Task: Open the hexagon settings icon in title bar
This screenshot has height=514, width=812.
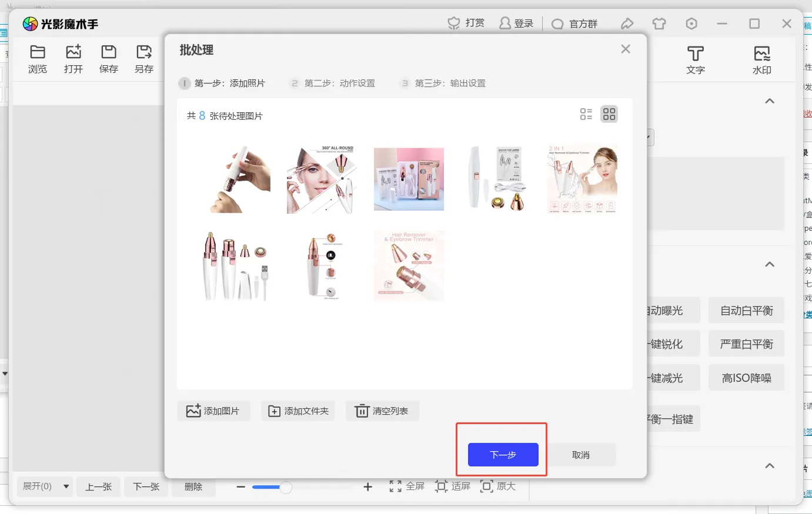Action: [691, 23]
